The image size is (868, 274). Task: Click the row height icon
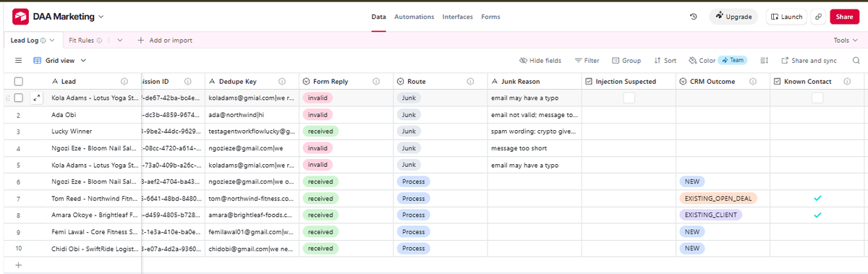[x=765, y=61]
